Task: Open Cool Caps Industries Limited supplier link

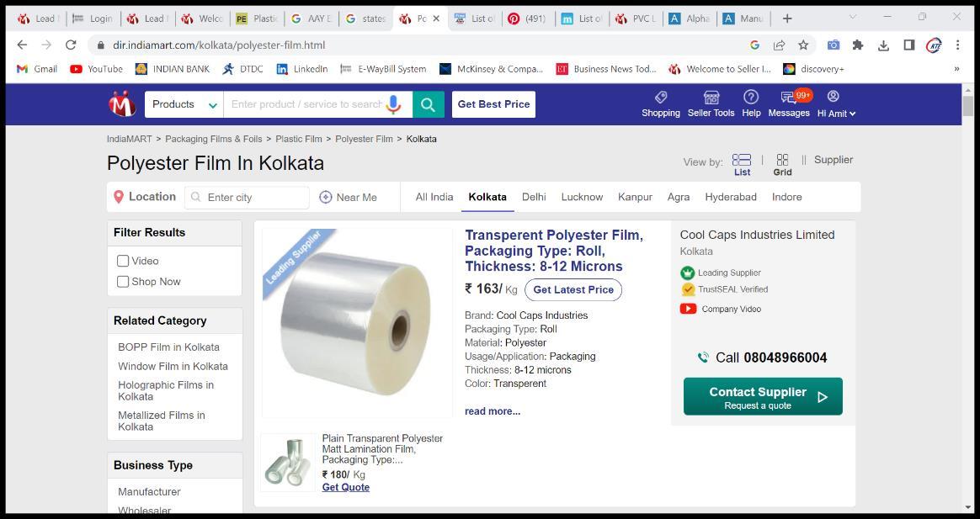Action: (x=757, y=235)
